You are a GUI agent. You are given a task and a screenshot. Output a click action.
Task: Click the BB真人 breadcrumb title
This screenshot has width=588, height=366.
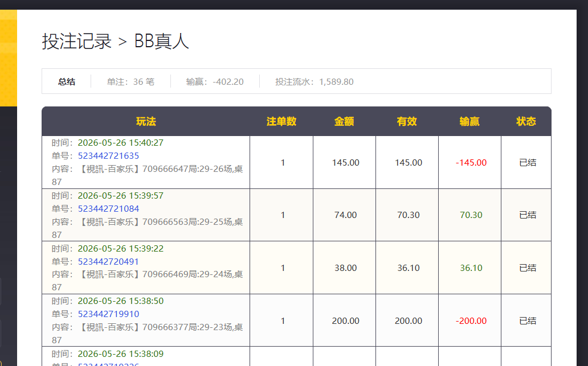click(162, 41)
